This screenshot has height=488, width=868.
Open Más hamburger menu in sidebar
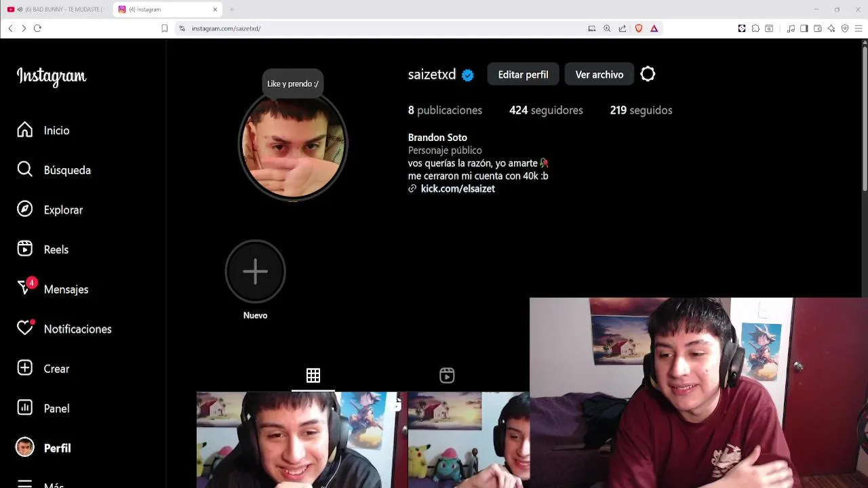[25, 484]
